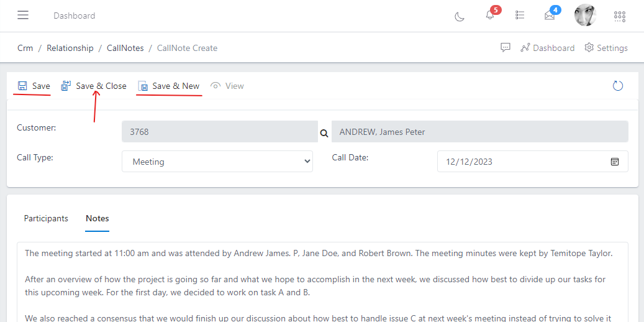Click the customer search magnifier icon
The height and width of the screenshot is (322, 644).
(324, 133)
